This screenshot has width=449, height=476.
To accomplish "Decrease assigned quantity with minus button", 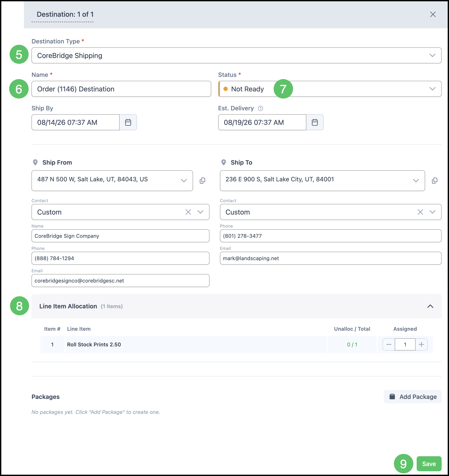I will coord(389,344).
